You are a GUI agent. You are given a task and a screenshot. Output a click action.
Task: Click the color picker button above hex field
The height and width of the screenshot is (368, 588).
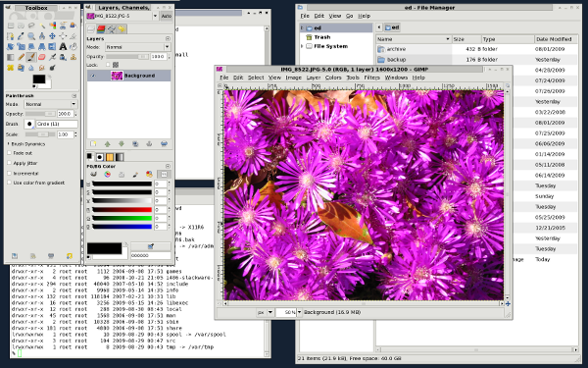click(150, 246)
